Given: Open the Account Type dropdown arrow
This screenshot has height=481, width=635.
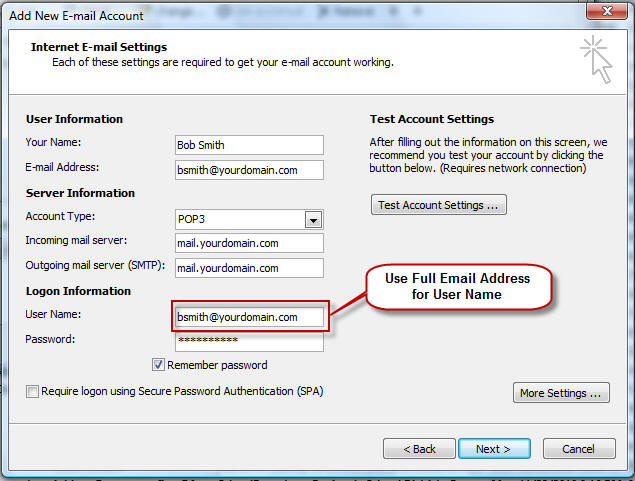Looking at the screenshot, I should tap(313, 220).
